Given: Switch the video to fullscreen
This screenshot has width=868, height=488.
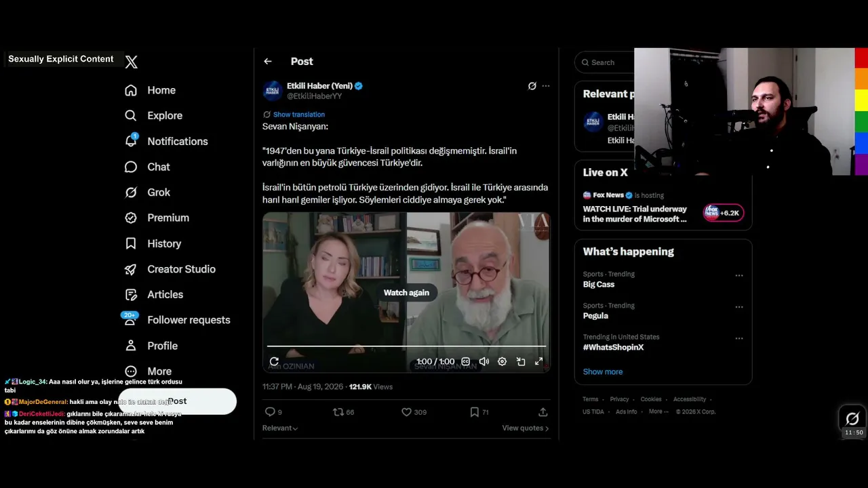Looking at the screenshot, I should point(538,361).
